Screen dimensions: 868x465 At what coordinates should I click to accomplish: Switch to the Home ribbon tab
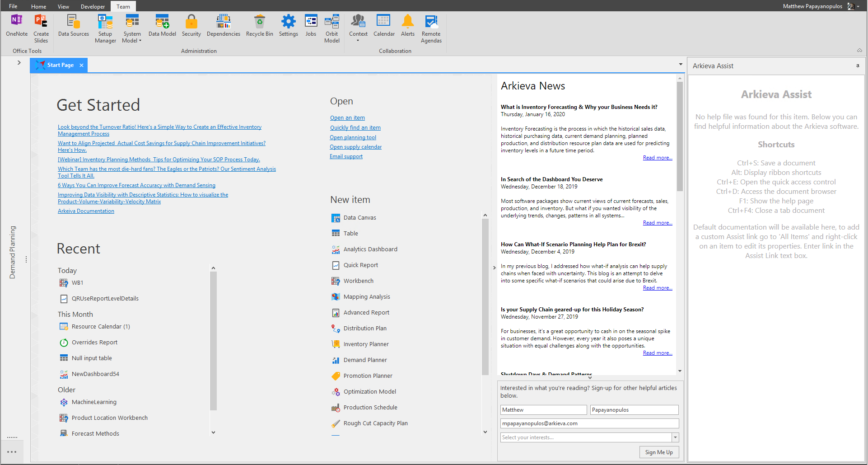point(39,6)
